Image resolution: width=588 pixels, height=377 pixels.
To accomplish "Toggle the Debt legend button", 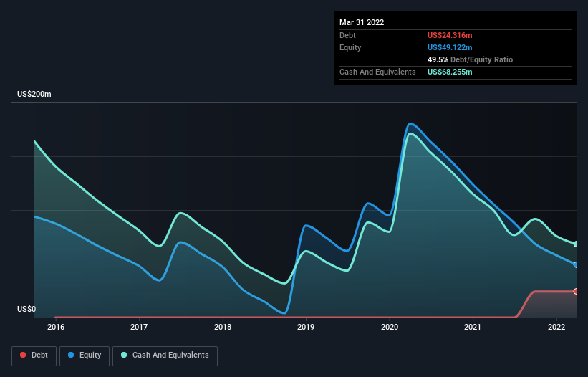I will click(x=34, y=355).
